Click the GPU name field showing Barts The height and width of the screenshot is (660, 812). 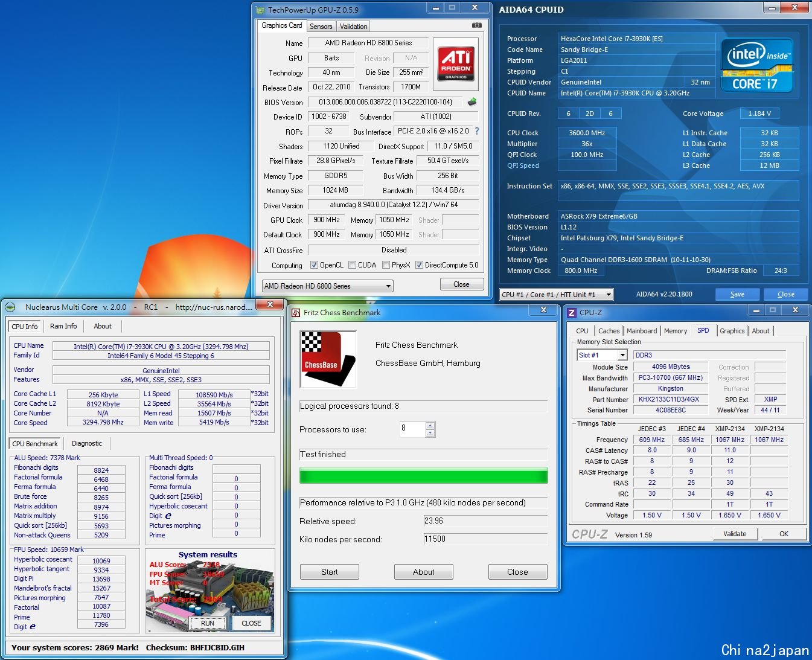pyautogui.click(x=331, y=58)
